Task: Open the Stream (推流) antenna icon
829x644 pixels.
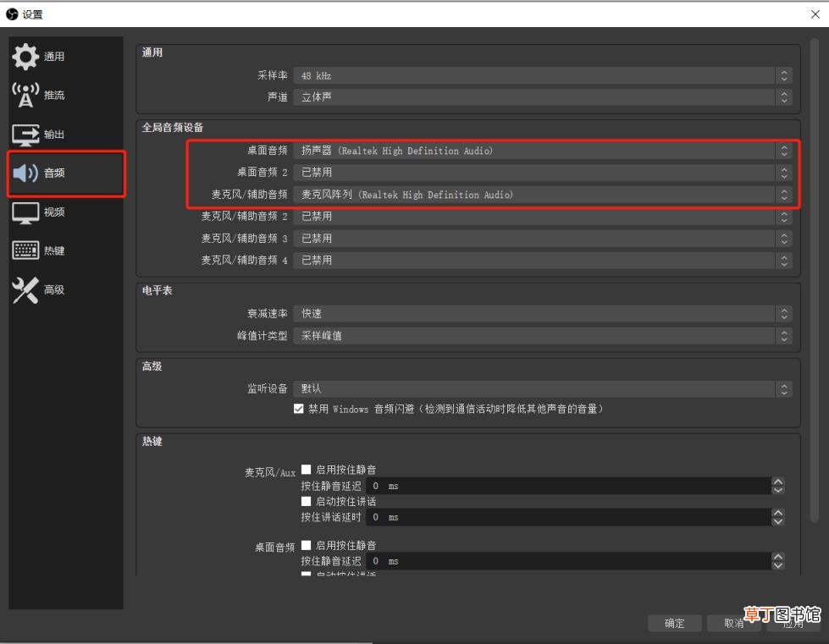Action: tap(25, 95)
